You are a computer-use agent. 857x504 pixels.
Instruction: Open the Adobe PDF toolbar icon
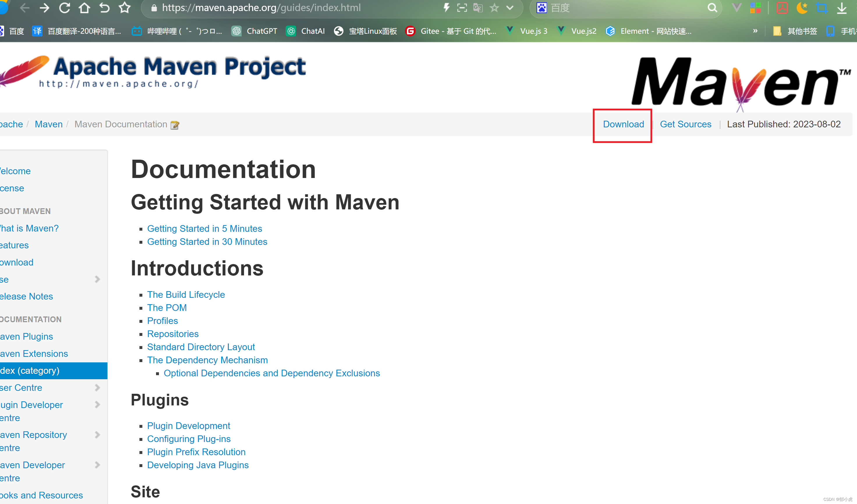click(782, 8)
